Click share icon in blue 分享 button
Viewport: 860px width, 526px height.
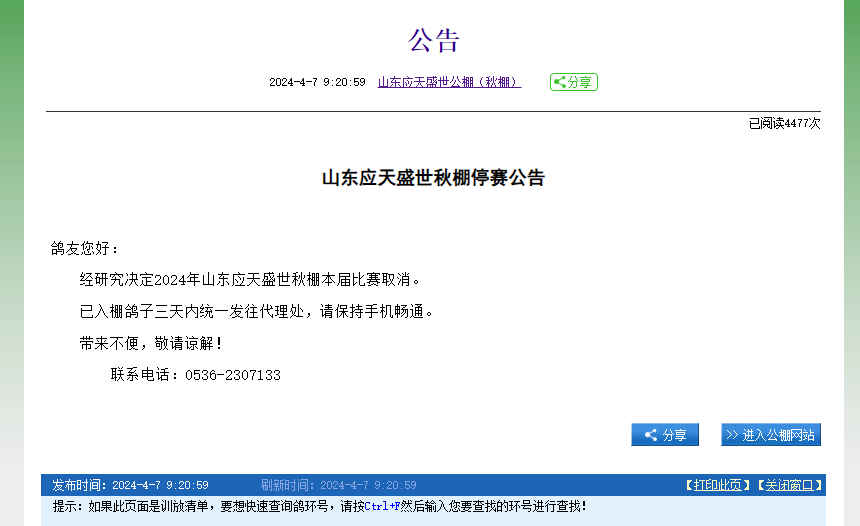pos(651,435)
